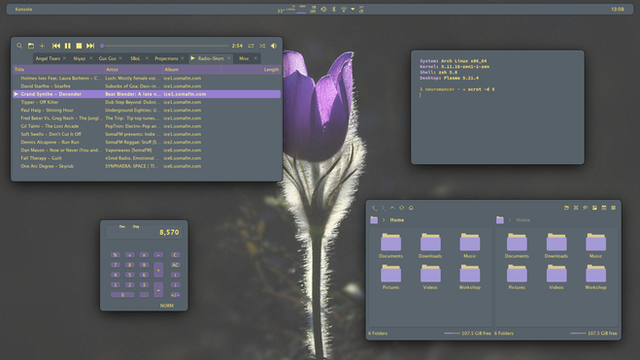
Task: Toggle repeat mode in the music player
Action: pos(251,46)
